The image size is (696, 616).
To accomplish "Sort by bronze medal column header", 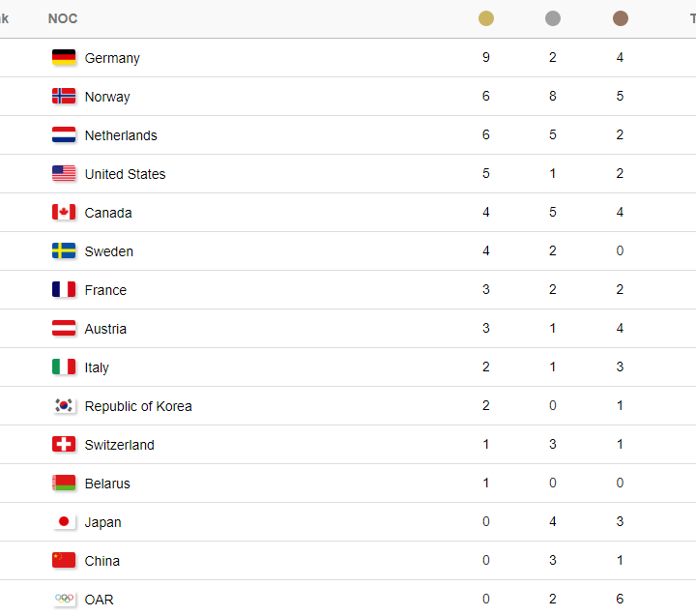I will (x=620, y=18).
